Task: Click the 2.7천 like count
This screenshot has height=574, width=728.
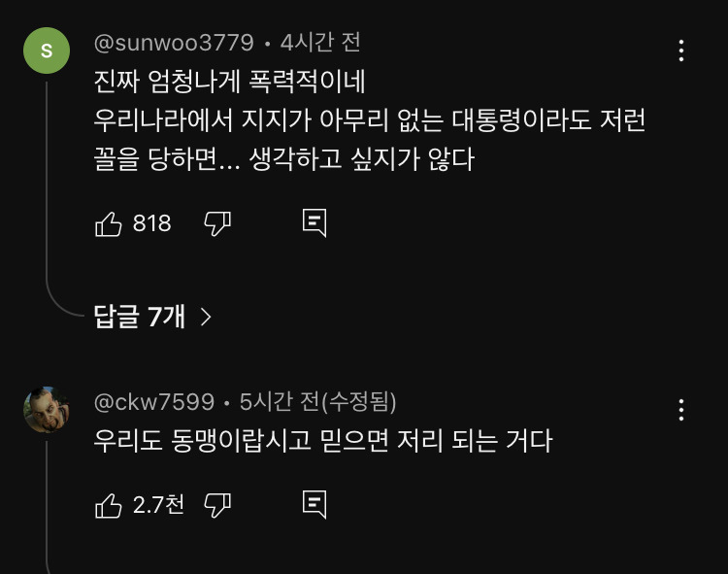Action: [158, 505]
